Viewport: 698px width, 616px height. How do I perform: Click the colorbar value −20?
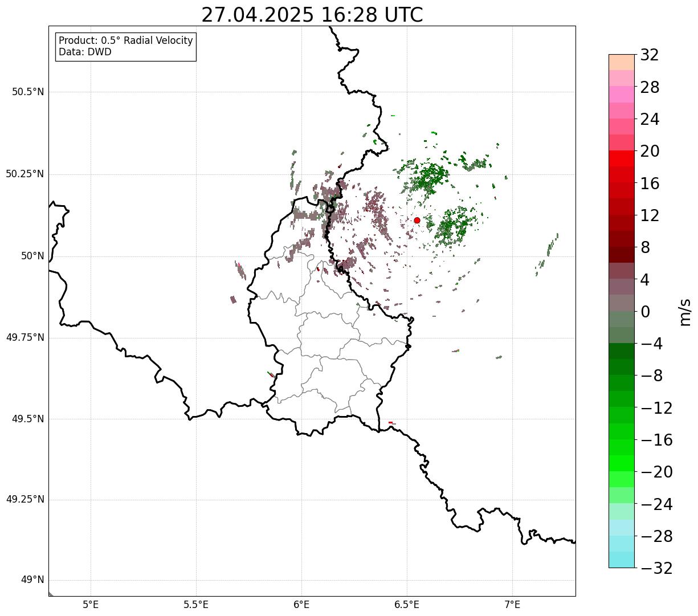[656, 472]
